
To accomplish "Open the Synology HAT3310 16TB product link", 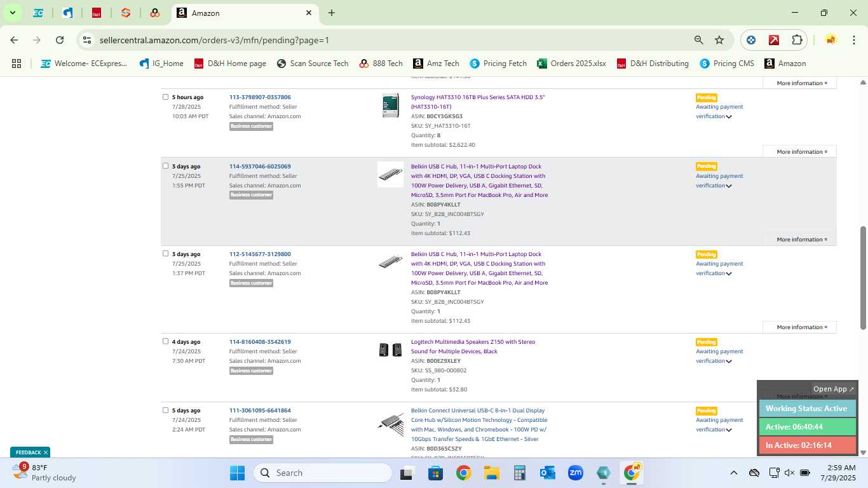I will click(478, 102).
